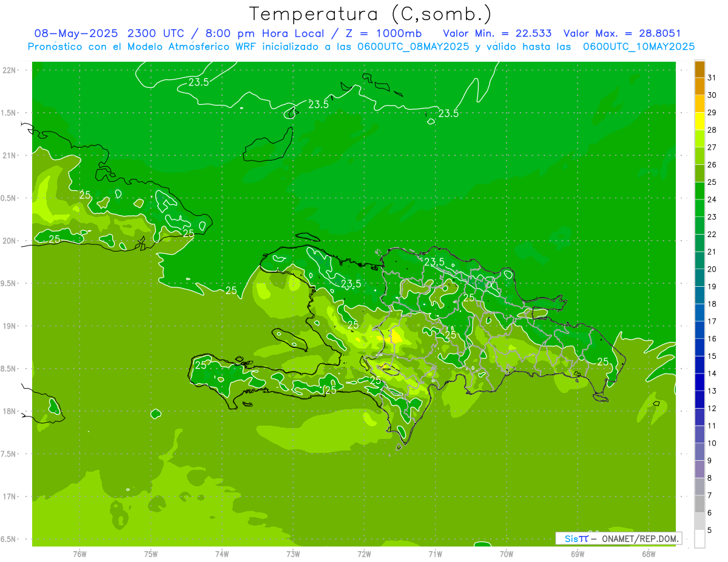Click the longitude axis label 68W
The height and width of the screenshot is (562, 728).
pyautogui.click(x=649, y=554)
